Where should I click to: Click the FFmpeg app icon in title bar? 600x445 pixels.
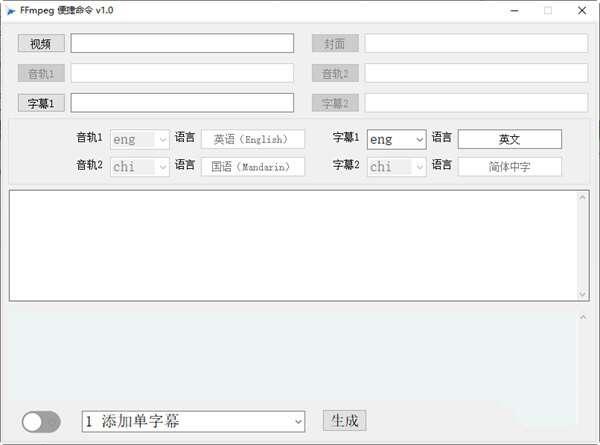(x=11, y=11)
